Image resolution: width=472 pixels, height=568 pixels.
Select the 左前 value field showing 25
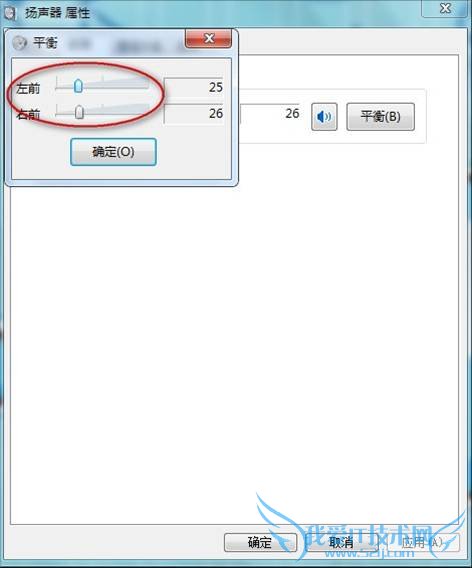pos(194,87)
